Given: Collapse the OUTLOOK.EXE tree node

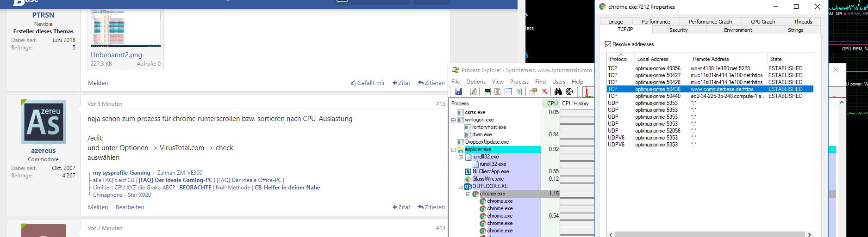Looking at the screenshot, I should 461,187.
